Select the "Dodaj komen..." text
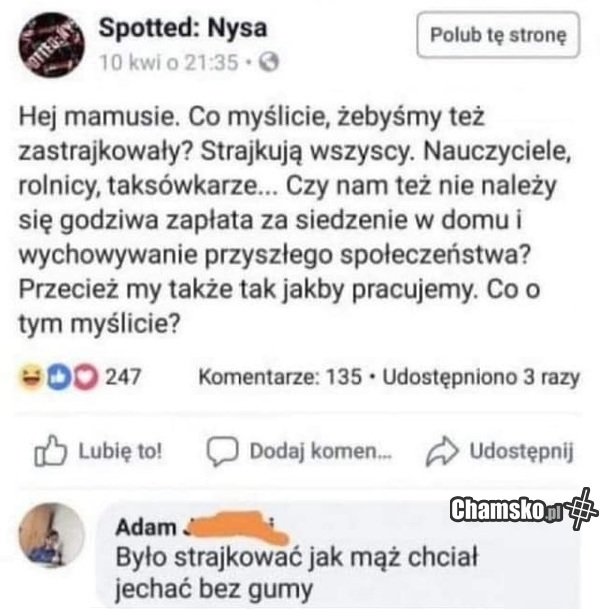Image resolution: width=600 pixels, height=609 pixels. 306,452
